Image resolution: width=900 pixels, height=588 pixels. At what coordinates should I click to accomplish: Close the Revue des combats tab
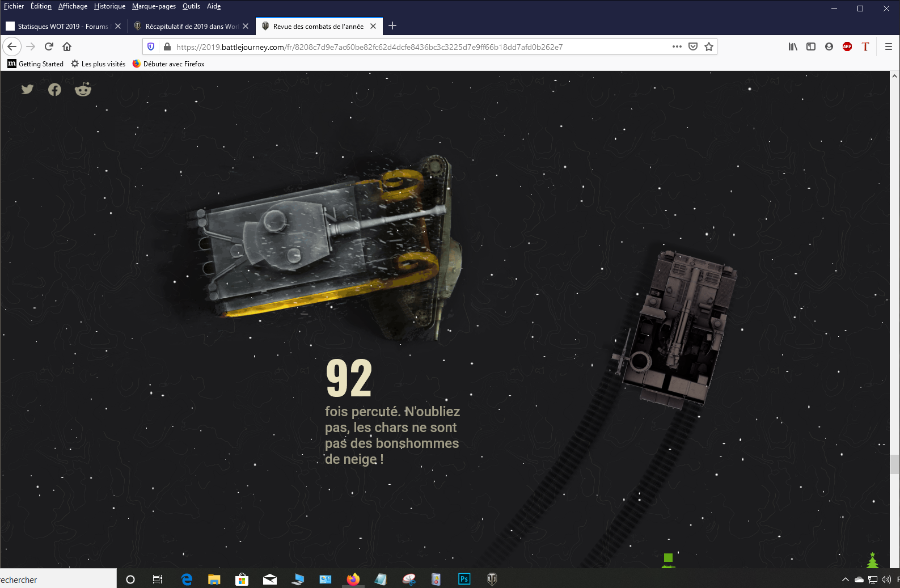[373, 26]
